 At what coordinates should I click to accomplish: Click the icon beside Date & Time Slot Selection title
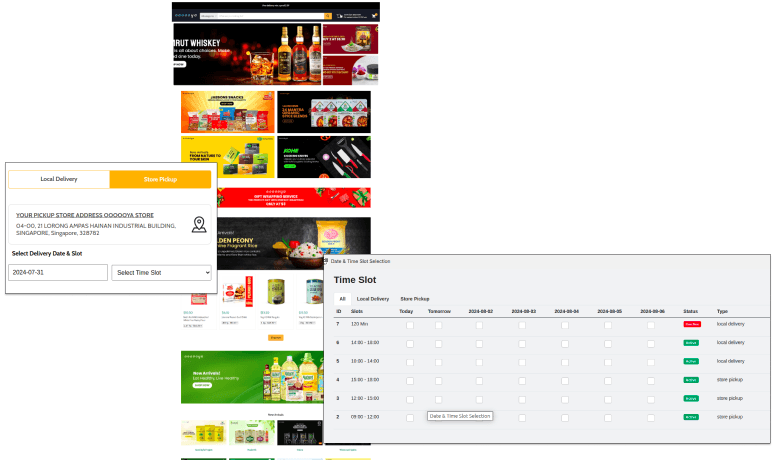pyautogui.click(x=326, y=261)
